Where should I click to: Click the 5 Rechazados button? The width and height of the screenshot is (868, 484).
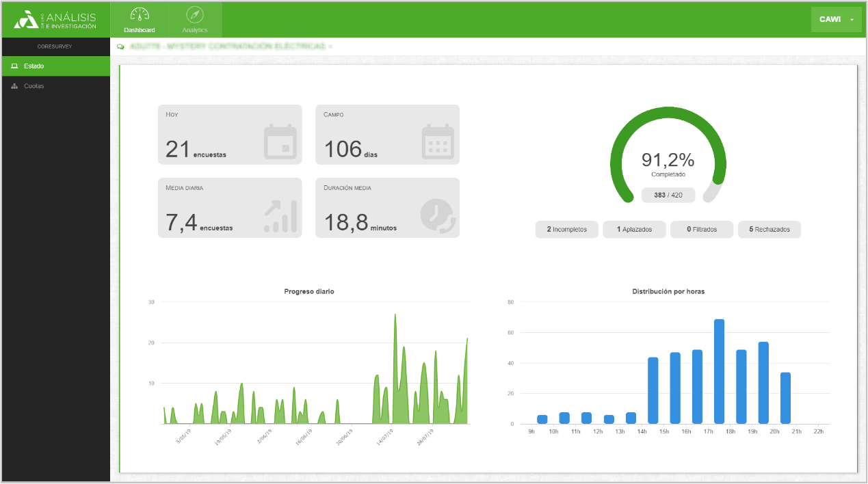(769, 230)
